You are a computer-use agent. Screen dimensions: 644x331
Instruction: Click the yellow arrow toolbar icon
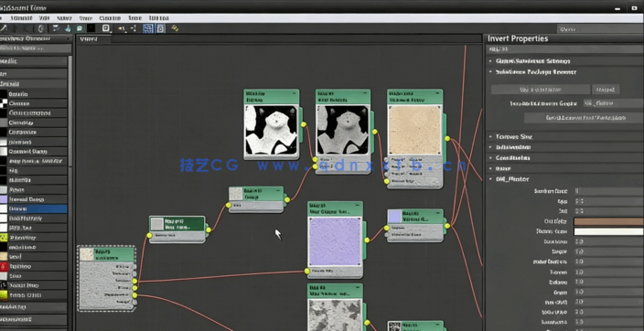[x=122, y=28]
